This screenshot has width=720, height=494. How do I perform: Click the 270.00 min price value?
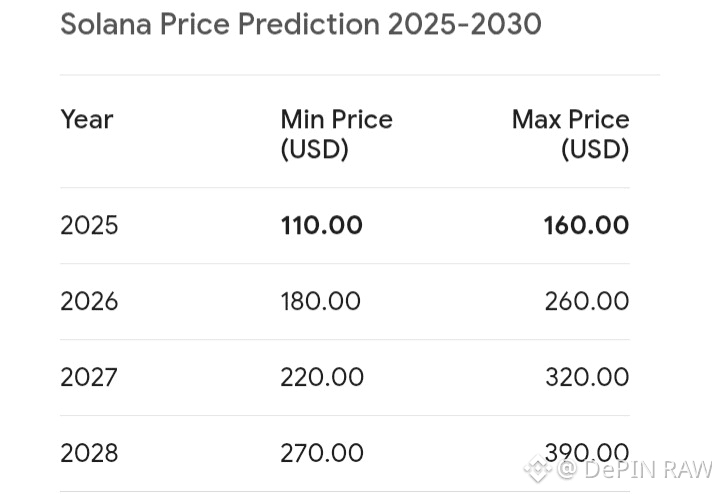321,453
